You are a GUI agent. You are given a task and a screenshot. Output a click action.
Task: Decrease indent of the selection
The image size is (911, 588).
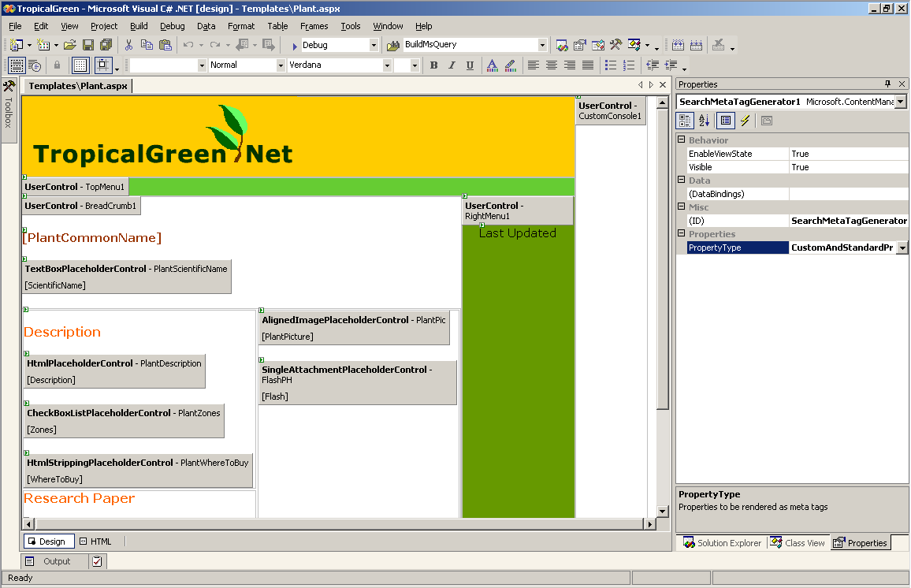point(653,65)
